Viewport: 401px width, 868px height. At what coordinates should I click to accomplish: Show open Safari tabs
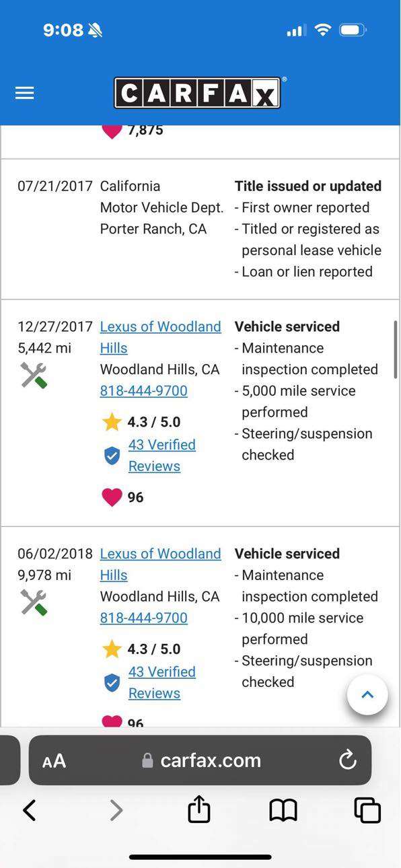[367, 810]
